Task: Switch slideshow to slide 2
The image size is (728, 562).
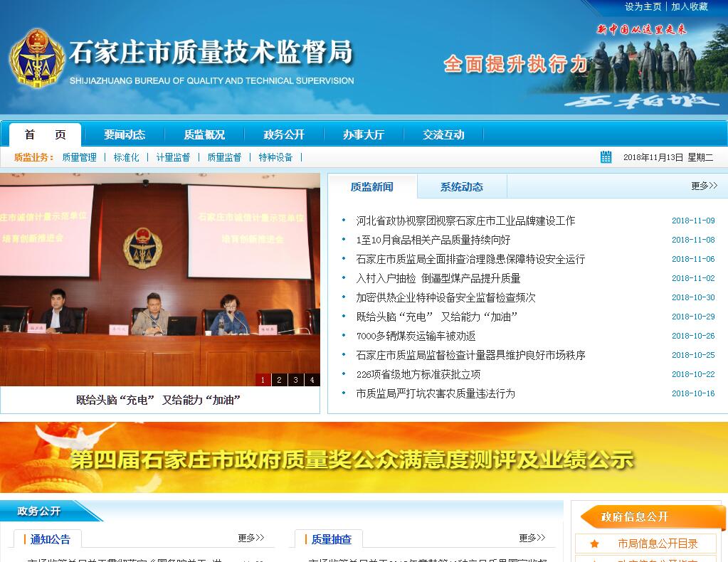Action: (x=279, y=380)
